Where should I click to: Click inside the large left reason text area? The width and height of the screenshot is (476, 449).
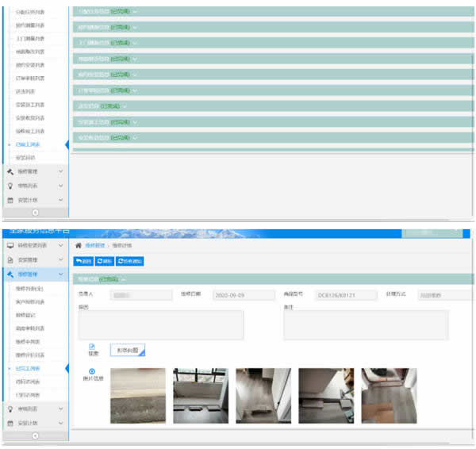pyautogui.click(x=160, y=324)
